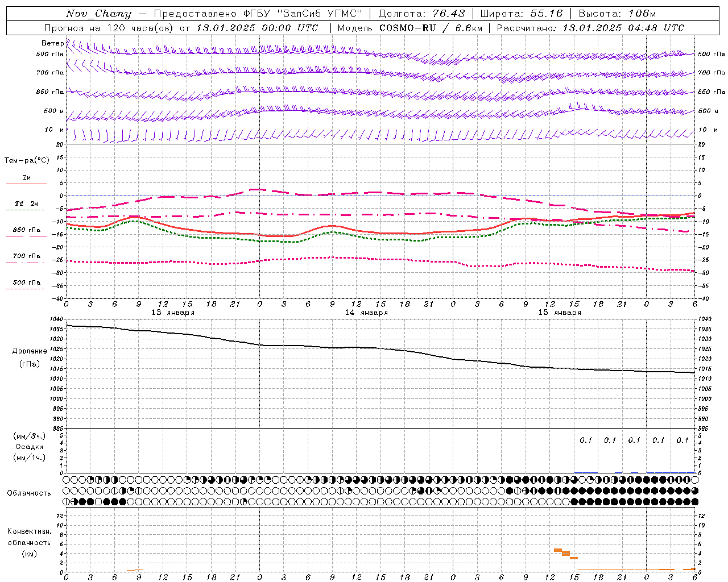Click the 'Модель COSMO-RU / 6.6км' label

409,28
